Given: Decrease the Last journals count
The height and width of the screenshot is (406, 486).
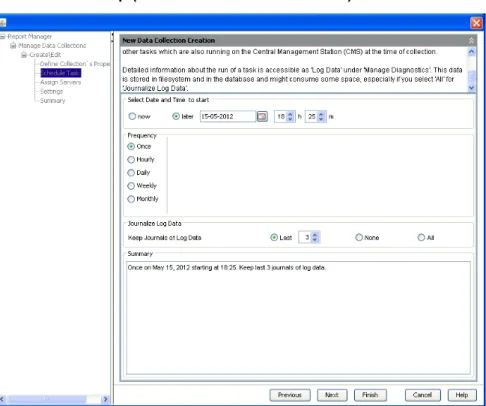Looking at the screenshot, I should (x=315, y=240).
